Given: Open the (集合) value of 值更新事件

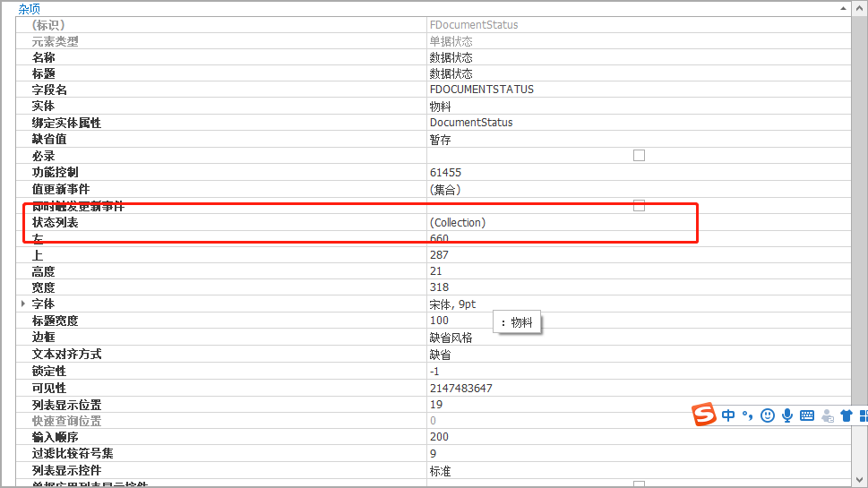Looking at the screenshot, I should [x=445, y=189].
